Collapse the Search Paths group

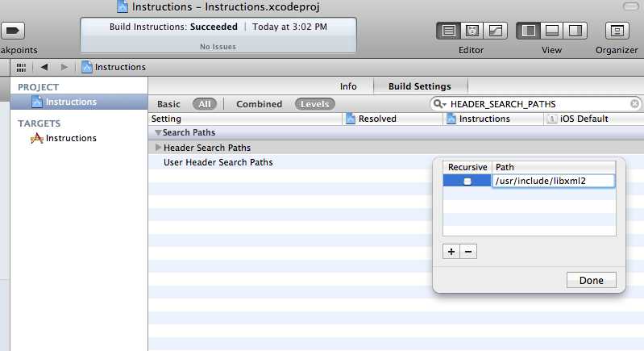point(158,133)
